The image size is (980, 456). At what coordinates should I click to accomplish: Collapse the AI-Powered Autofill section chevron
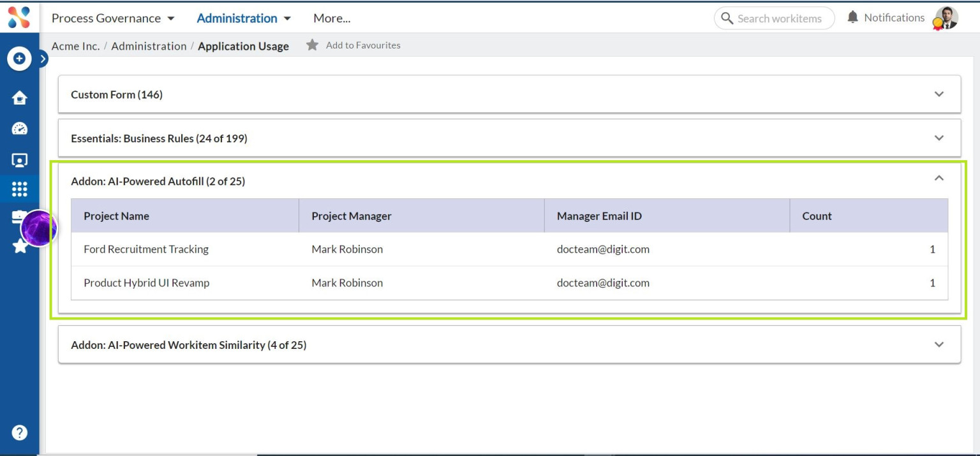point(939,179)
